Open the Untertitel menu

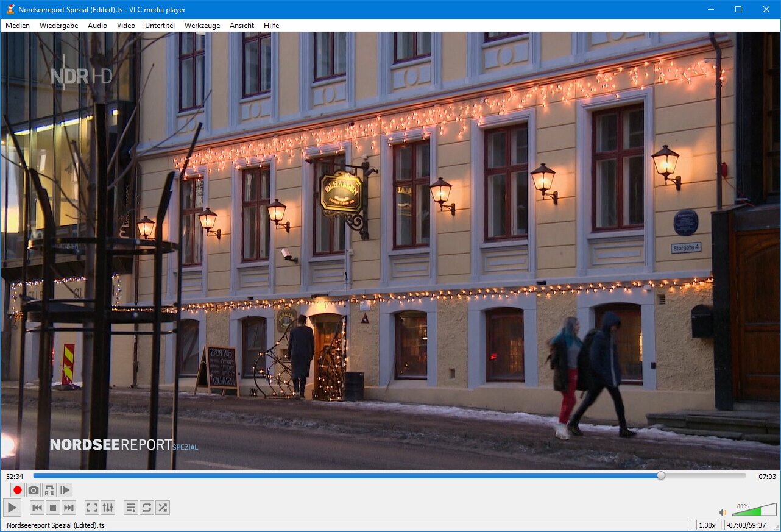160,26
